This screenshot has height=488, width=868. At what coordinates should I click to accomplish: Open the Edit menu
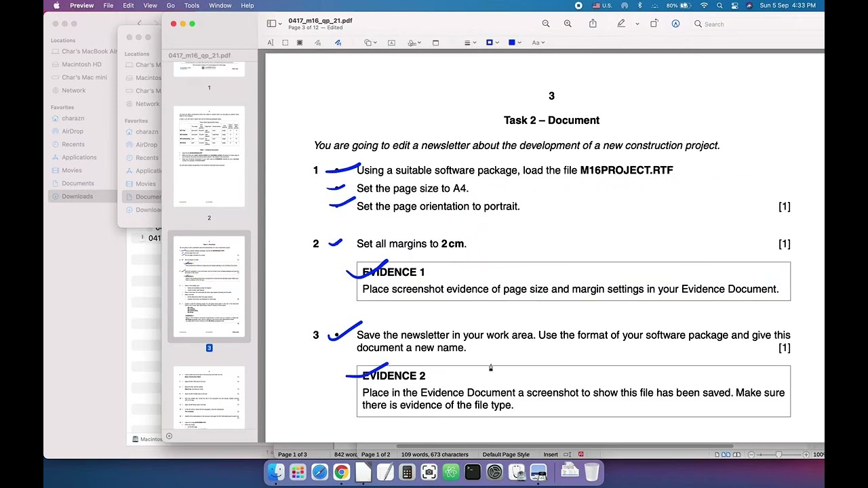(128, 5)
